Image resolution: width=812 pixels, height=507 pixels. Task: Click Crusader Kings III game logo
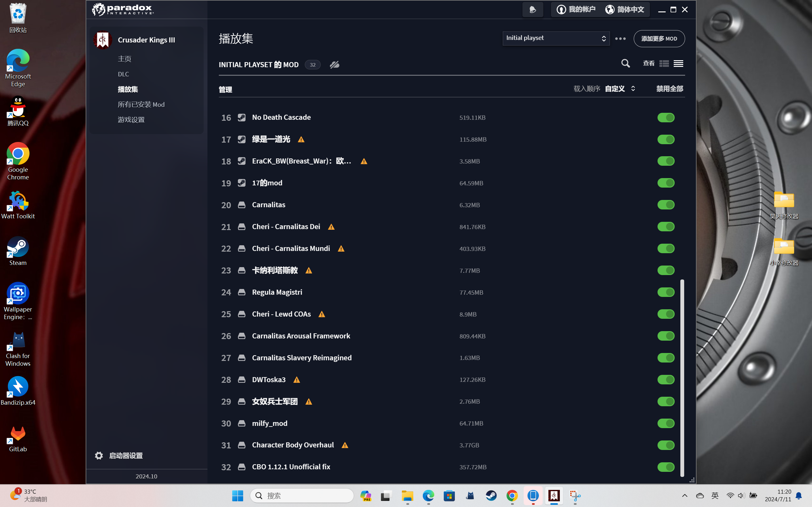pyautogui.click(x=103, y=40)
